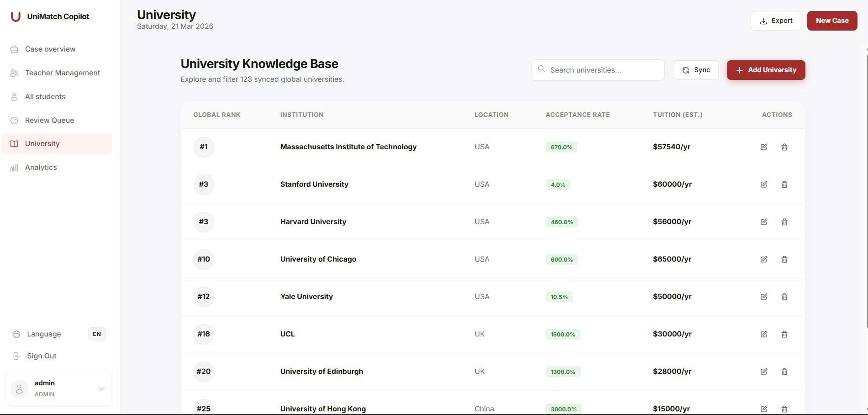Click the edit icon for Stanford University
The height and width of the screenshot is (415, 868).
(x=764, y=184)
